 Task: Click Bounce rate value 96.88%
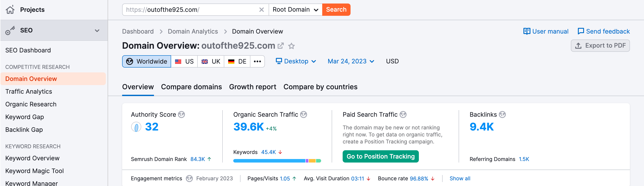pos(419,179)
